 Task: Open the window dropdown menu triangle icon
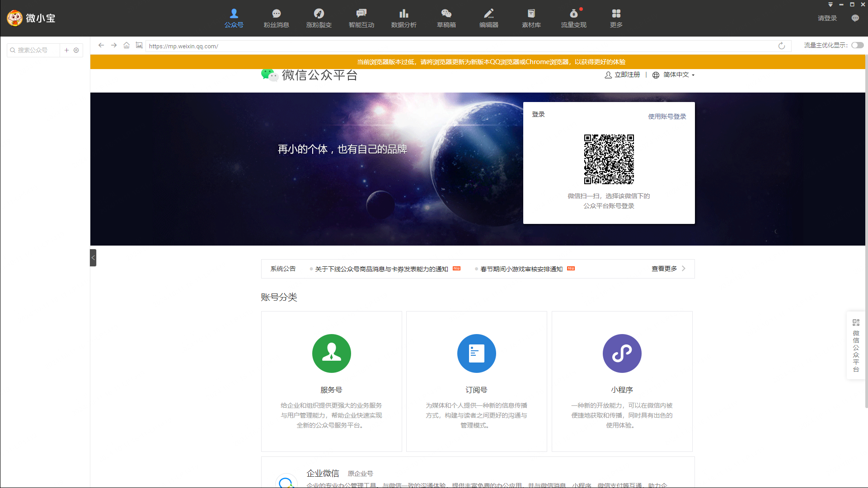(830, 5)
